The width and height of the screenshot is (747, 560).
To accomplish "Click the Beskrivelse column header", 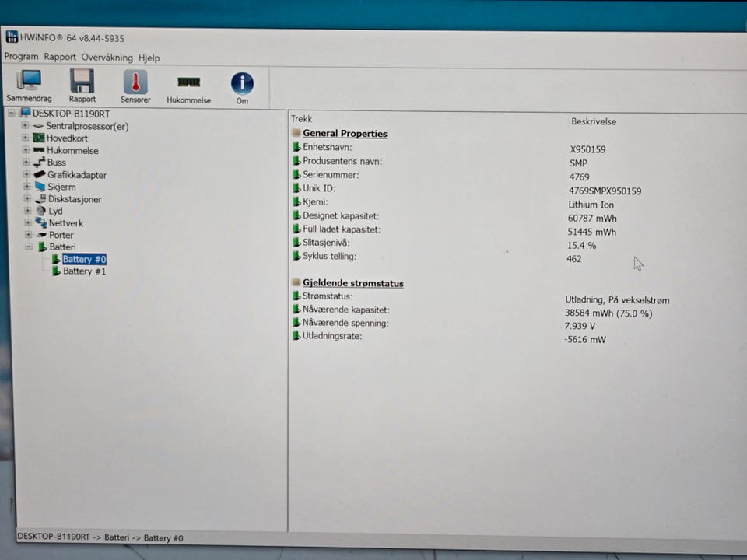I will pyautogui.click(x=593, y=121).
